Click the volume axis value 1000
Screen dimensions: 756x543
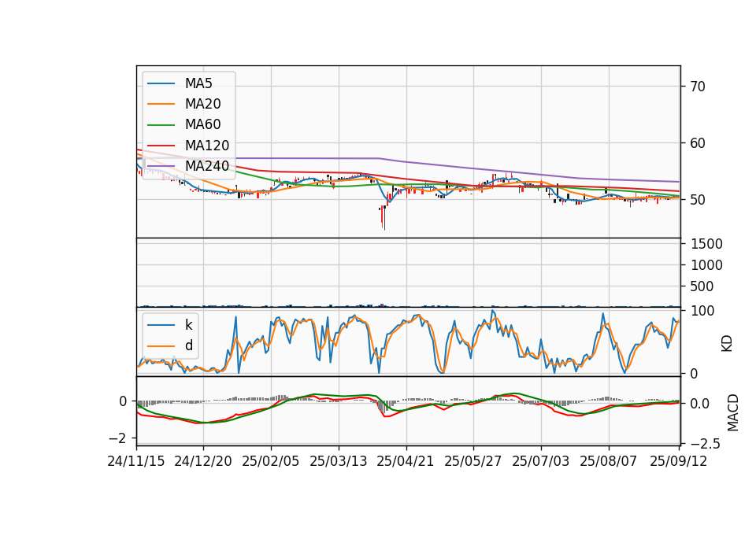(706, 265)
